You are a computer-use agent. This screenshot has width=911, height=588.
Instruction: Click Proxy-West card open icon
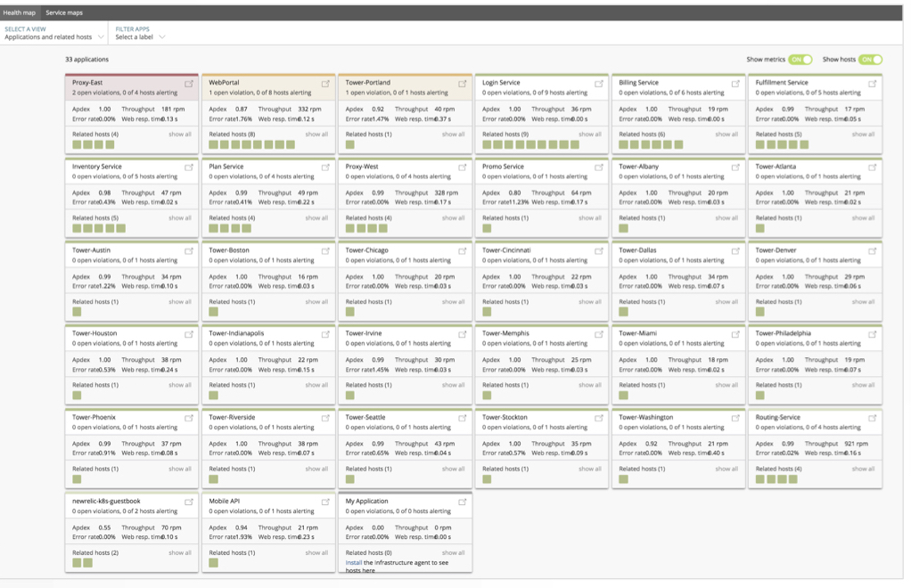(x=463, y=167)
